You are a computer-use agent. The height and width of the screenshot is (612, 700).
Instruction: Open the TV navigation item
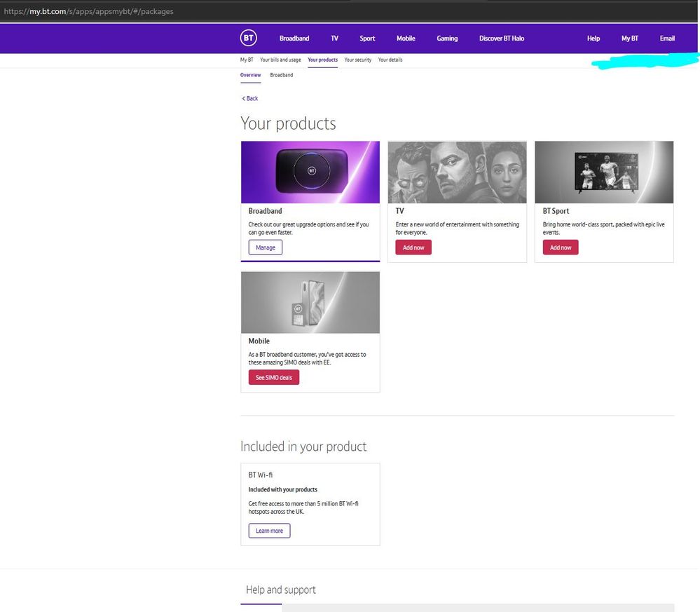click(x=334, y=39)
